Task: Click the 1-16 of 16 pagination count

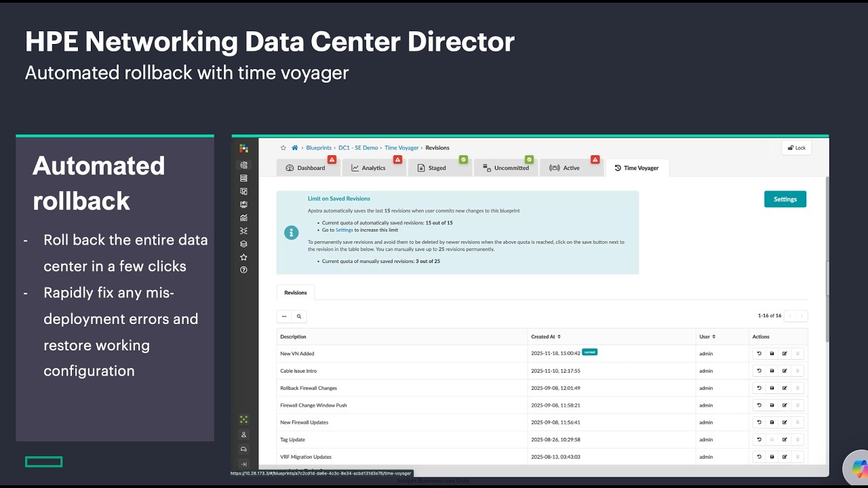Action: click(770, 316)
